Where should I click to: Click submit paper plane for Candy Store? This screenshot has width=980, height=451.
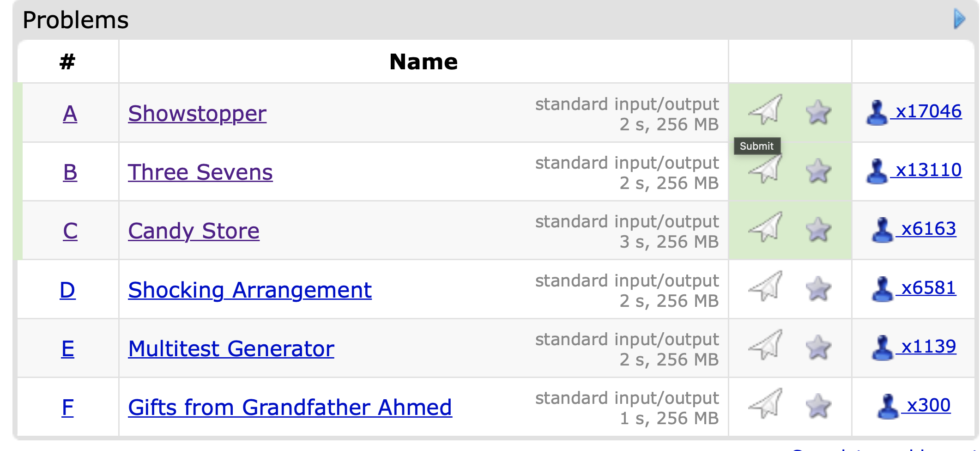pos(766,227)
